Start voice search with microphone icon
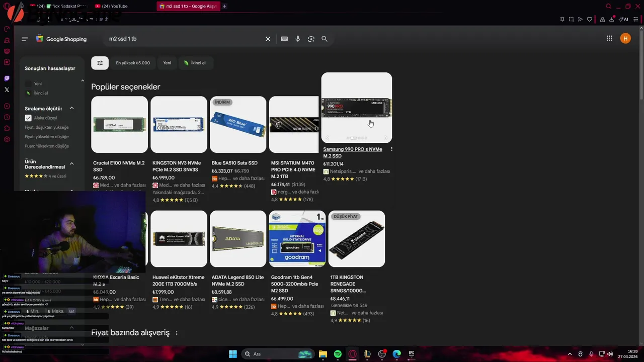Image resolution: width=644 pixels, height=362 pixels. tap(298, 39)
